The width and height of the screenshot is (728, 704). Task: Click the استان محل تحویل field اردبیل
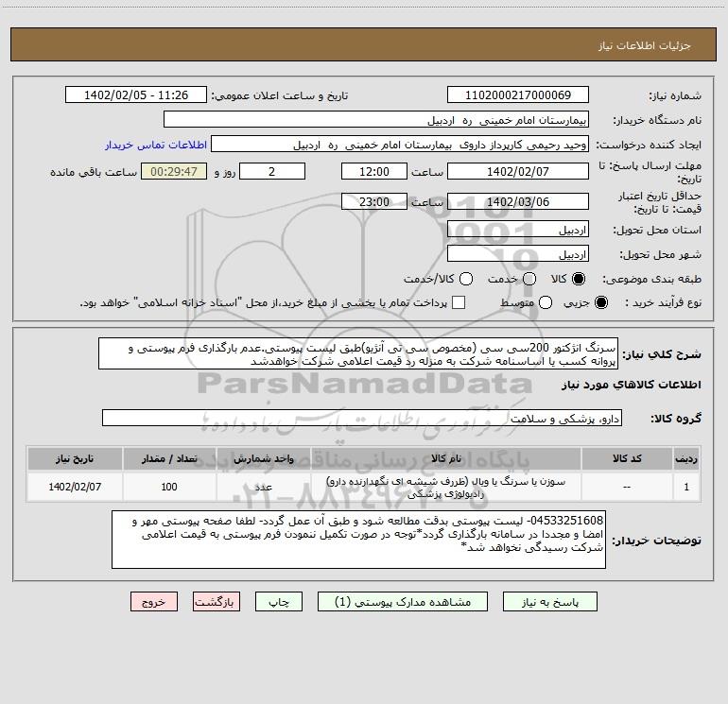point(518,230)
